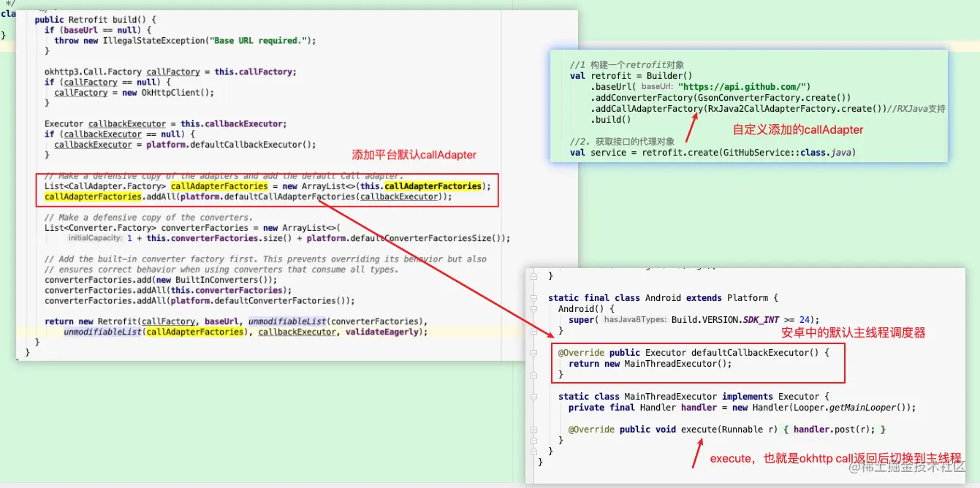Click 'GitHubService::class.java' argument
Image resolution: width=980 pixels, height=488 pixels.
pos(786,153)
